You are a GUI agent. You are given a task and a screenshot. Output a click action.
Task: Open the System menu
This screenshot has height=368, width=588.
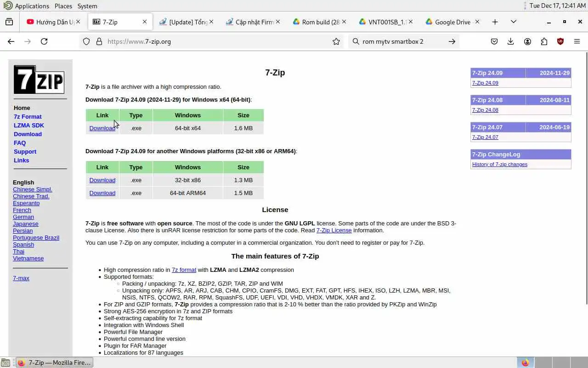tap(87, 6)
